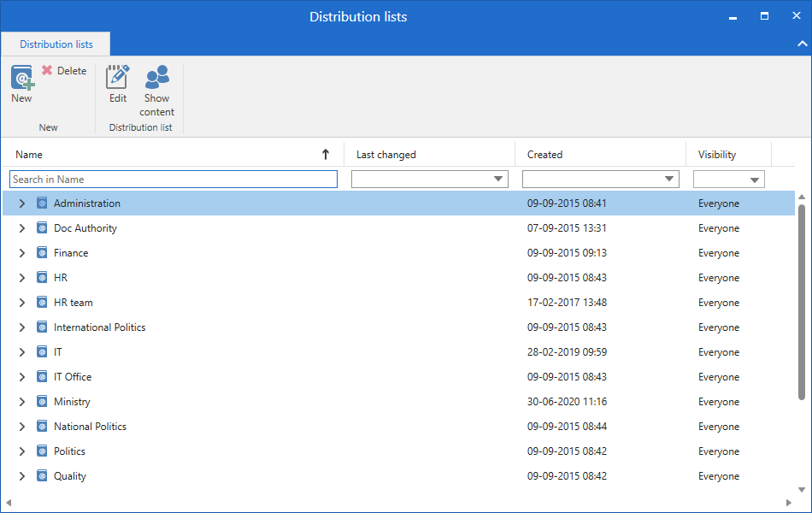Screen dimensions: 812x513
Task: Click the Name column sort arrow
Action: click(325, 155)
